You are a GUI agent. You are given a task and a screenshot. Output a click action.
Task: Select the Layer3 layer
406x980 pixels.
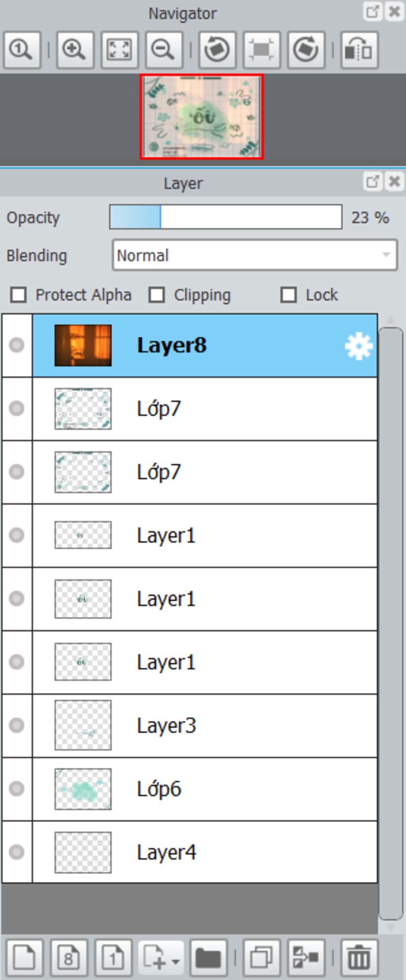[x=205, y=726]
